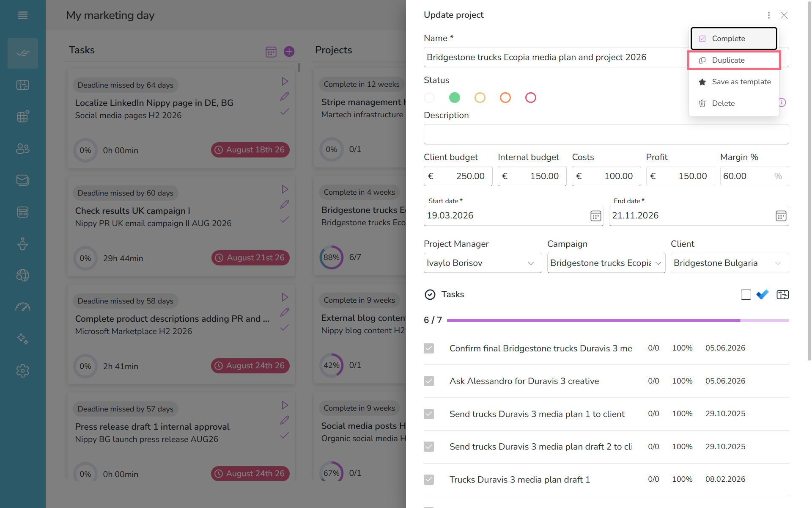The image size is (812, 508).
Task: Mark Complete product descriptions task done
Action: coord(285,328)
